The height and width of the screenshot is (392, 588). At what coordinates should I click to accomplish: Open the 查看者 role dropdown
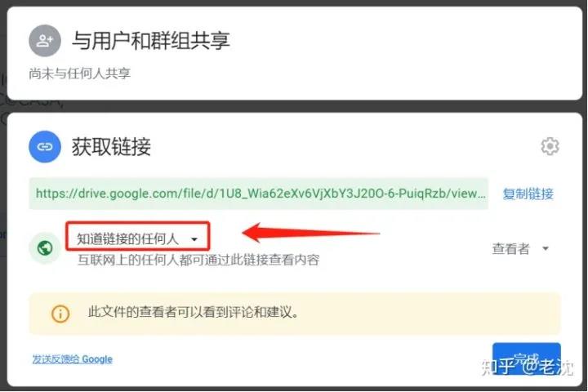tap(520, 248)
